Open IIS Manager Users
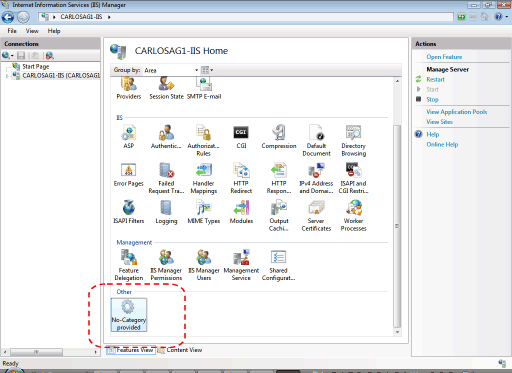This screenshot has height=373, width=512. click(203, 265)
